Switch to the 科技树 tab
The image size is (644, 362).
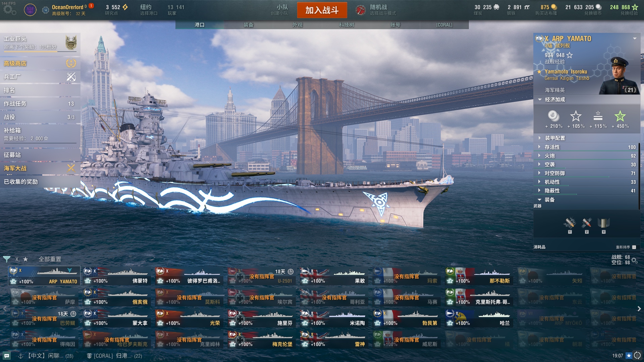pyautogui.click(x=346, y=25)
